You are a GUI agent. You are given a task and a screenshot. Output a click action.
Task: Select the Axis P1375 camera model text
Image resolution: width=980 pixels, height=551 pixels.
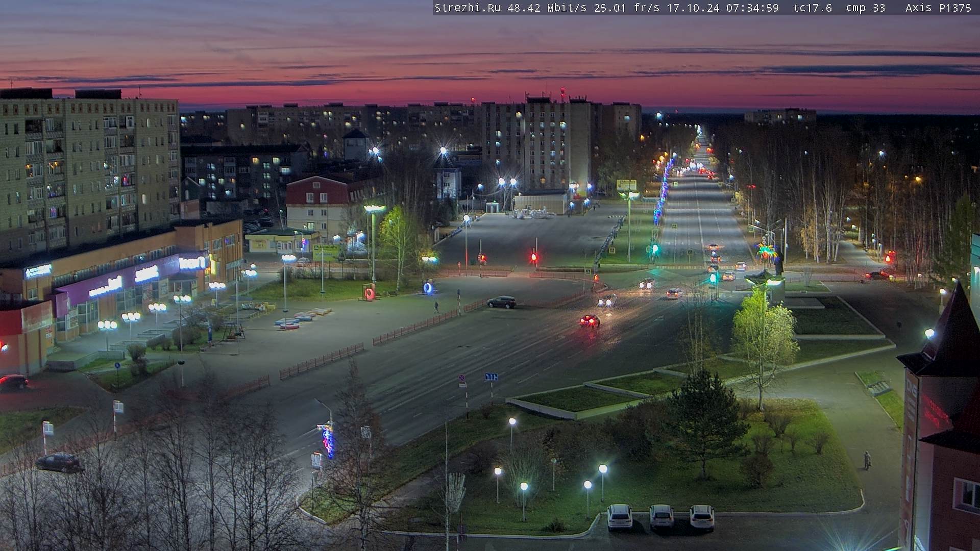click(x=938, y=8)
